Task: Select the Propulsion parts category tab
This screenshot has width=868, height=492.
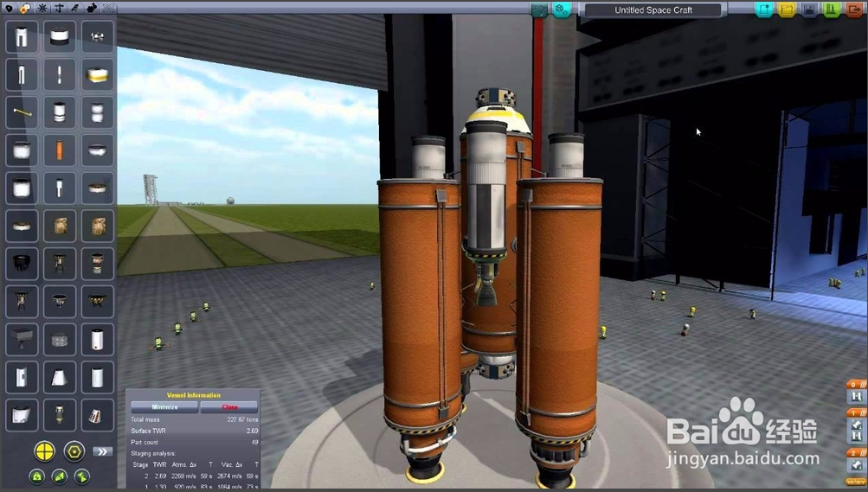Action: coord(25,8)
